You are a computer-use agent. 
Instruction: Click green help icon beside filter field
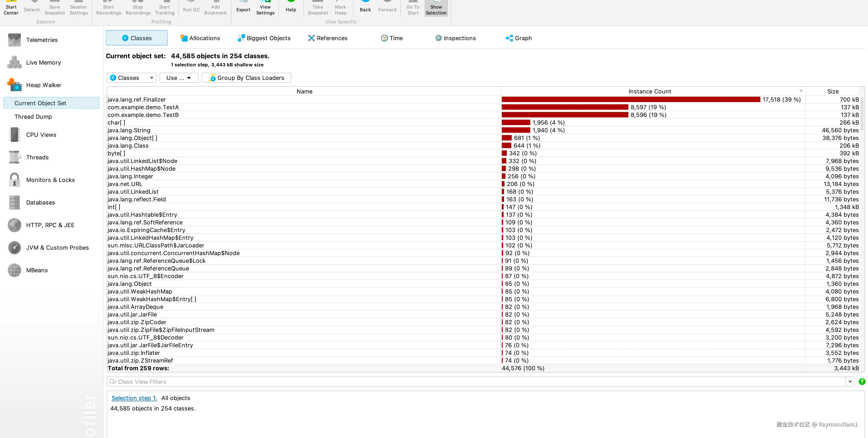coord(862,381)
